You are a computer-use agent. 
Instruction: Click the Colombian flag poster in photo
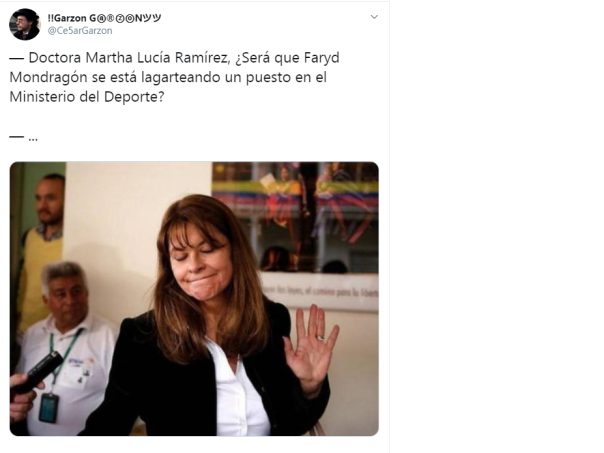(x=295, y=216)
